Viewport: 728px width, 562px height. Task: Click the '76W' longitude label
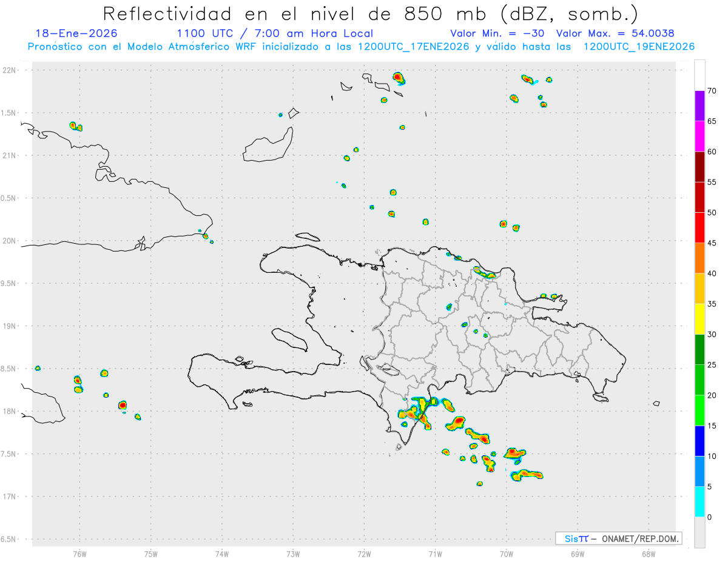pyautogui.click(x=79, y=554)
